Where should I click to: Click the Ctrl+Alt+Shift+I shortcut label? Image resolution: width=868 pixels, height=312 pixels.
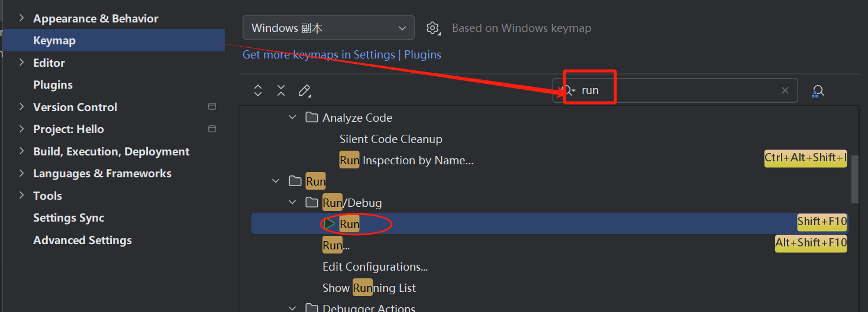[805, 158]
